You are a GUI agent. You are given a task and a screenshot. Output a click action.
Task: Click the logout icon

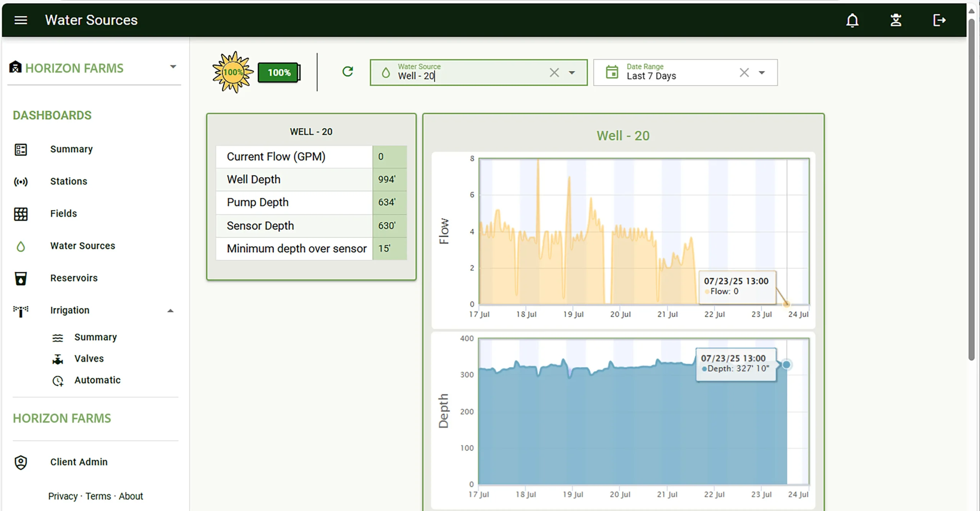click(x=939, y=20)
